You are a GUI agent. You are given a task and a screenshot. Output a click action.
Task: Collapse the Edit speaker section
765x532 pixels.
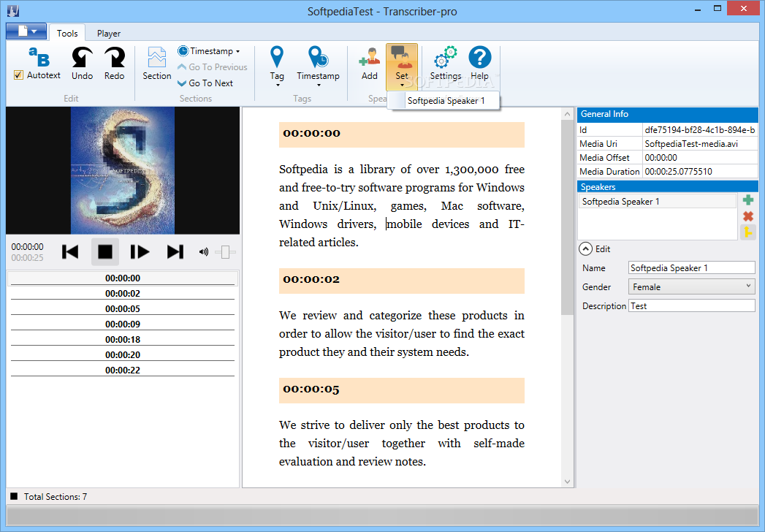tap(585, 249)
